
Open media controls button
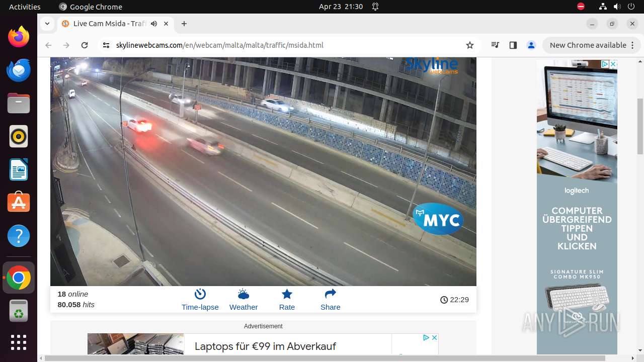[496, 45]
